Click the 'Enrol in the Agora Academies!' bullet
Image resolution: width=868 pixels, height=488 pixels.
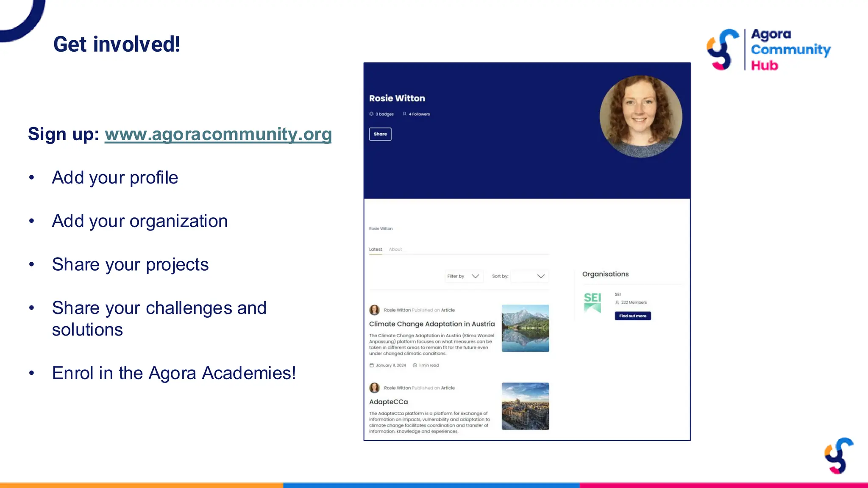174,373
